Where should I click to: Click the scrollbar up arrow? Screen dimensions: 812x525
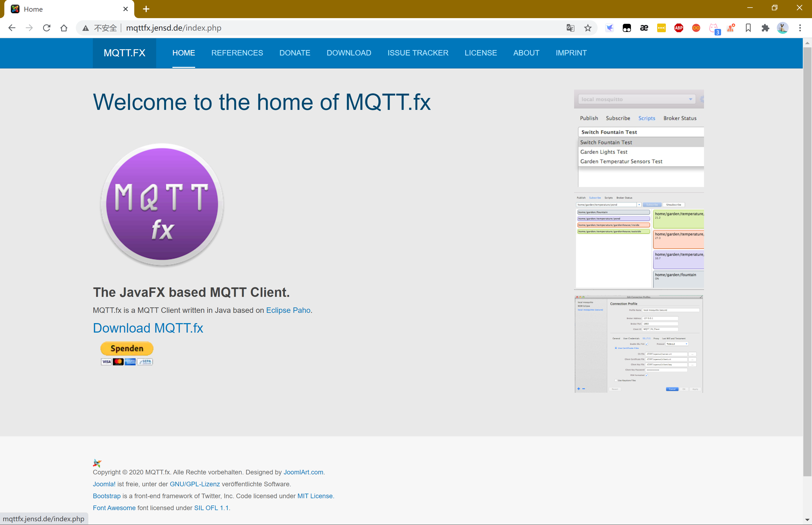click(807, 43)
